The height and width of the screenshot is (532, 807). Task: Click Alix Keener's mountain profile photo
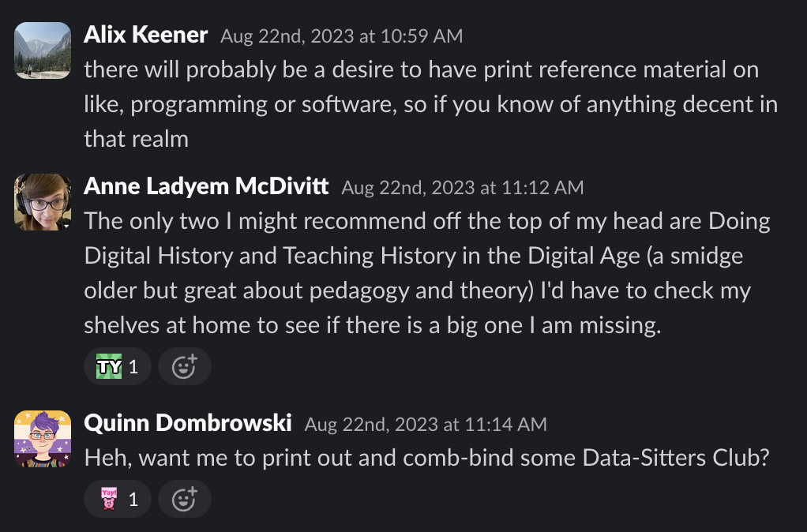tap(42, 51)
